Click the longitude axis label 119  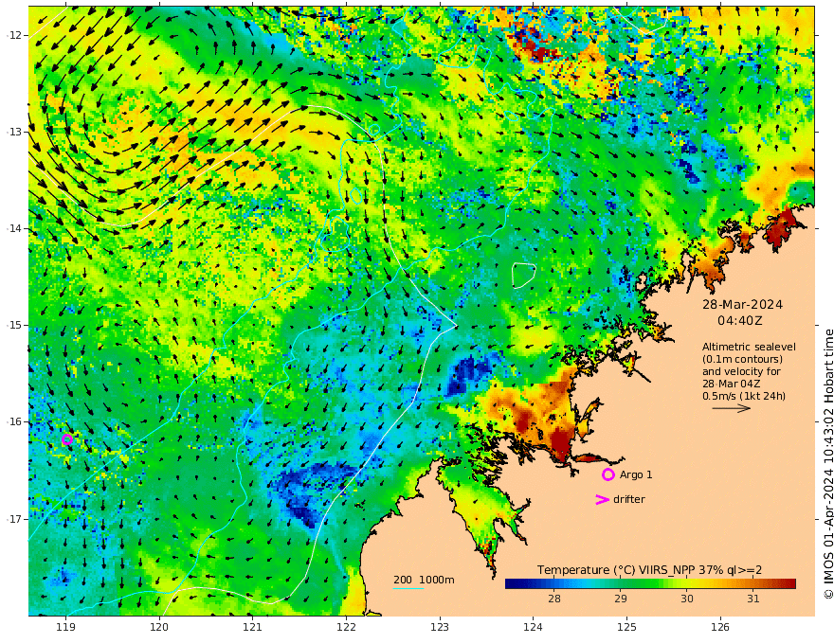[66, 628]
